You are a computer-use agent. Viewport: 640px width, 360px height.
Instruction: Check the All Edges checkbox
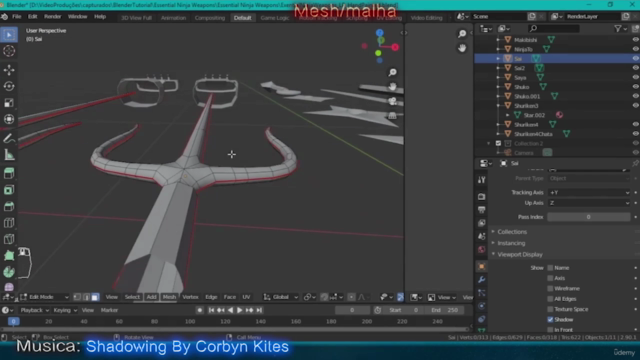(550, 299)
